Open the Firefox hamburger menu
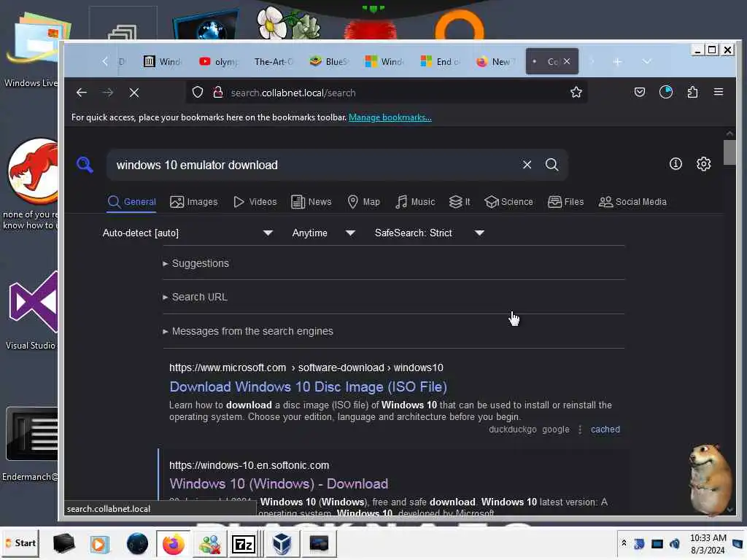This screenshot has width=747, height=560. pos(719,92)
